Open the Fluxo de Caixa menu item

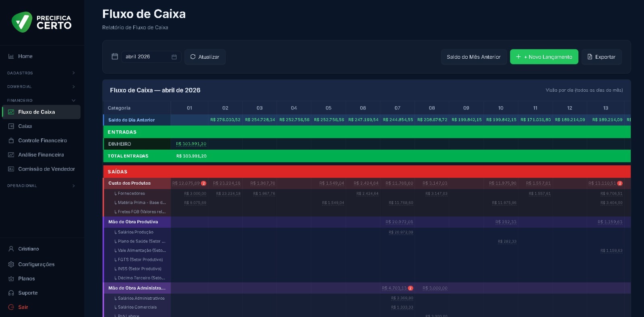point(41,112)
